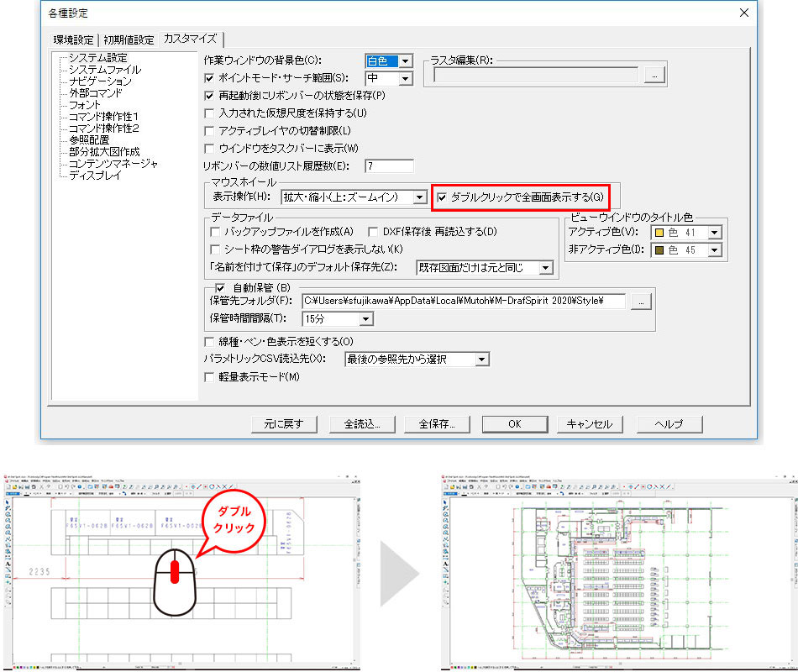Open the 非アクティブ色 color picker
798x672 pixels.
tap(714, 250)
